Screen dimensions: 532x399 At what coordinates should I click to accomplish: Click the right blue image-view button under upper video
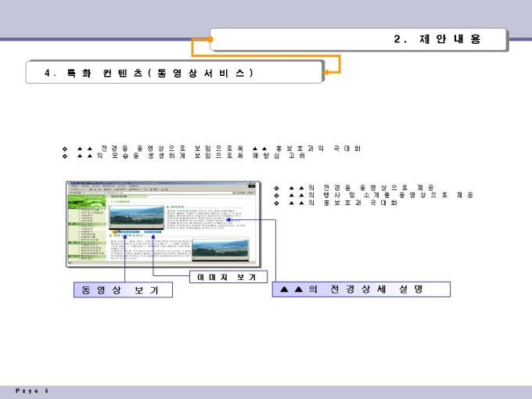[153, 232]
